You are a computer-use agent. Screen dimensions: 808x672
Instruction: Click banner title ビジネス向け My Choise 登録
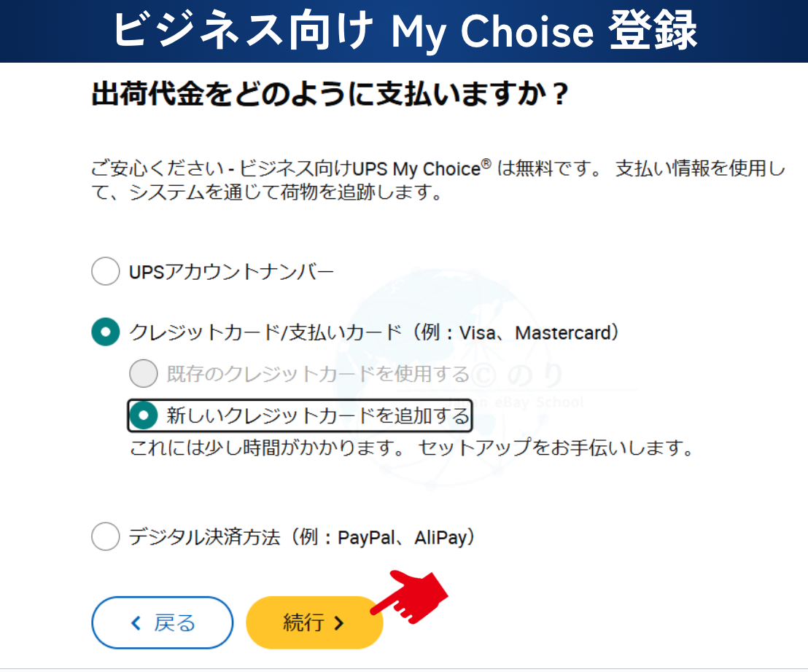click(x=405, y=31)
